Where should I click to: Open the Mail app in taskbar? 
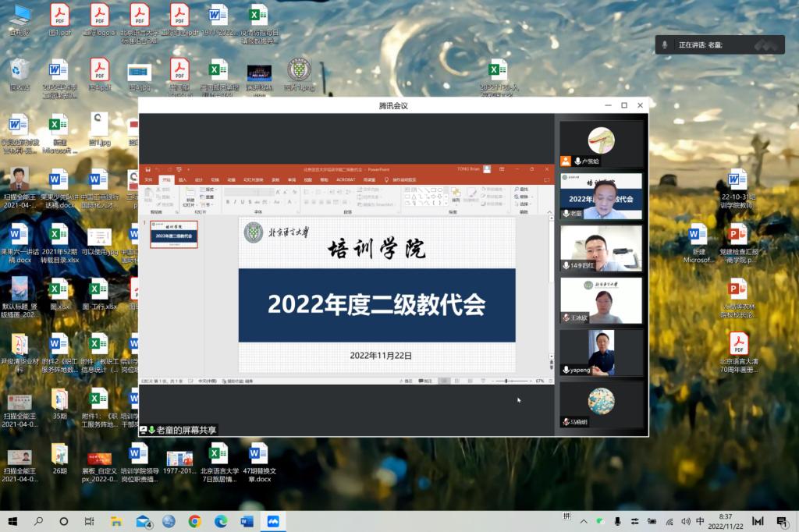tap(144, 521)
